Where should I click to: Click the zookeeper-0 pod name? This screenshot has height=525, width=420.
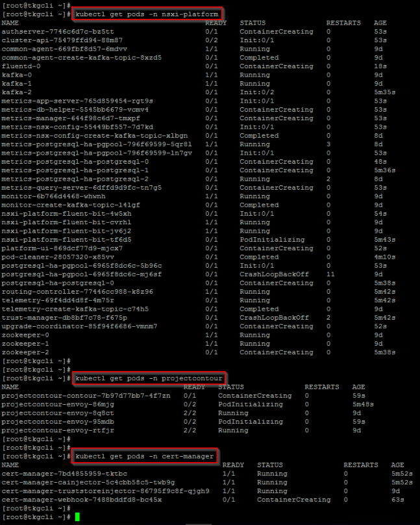coord(25,335)
